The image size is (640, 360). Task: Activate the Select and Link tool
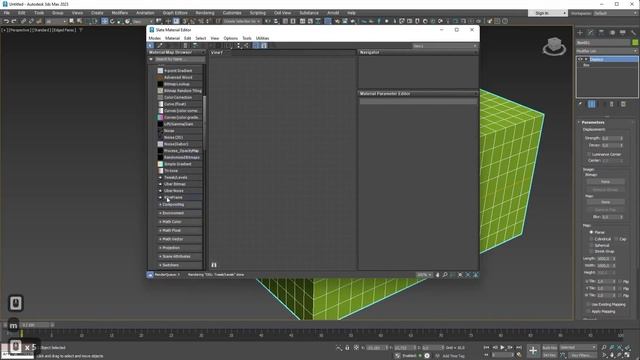[23, 21]
